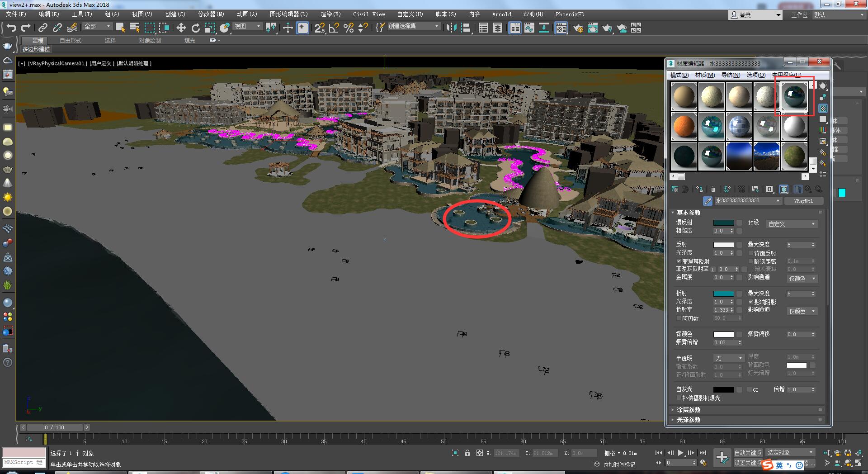868x474 pixels.
Task: Click the Select by Name icon
Action: (x=135, y=28)
